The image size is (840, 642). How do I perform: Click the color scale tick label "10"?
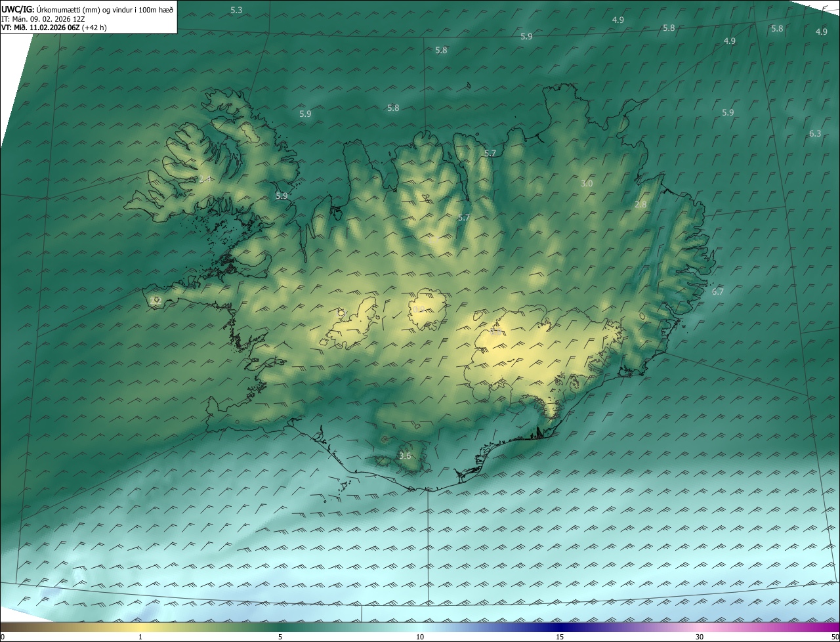tap(420, 637)
